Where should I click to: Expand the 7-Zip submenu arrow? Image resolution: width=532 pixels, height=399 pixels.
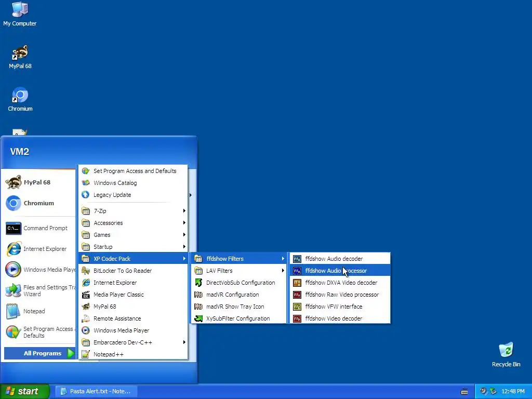(x=184, y=211)
